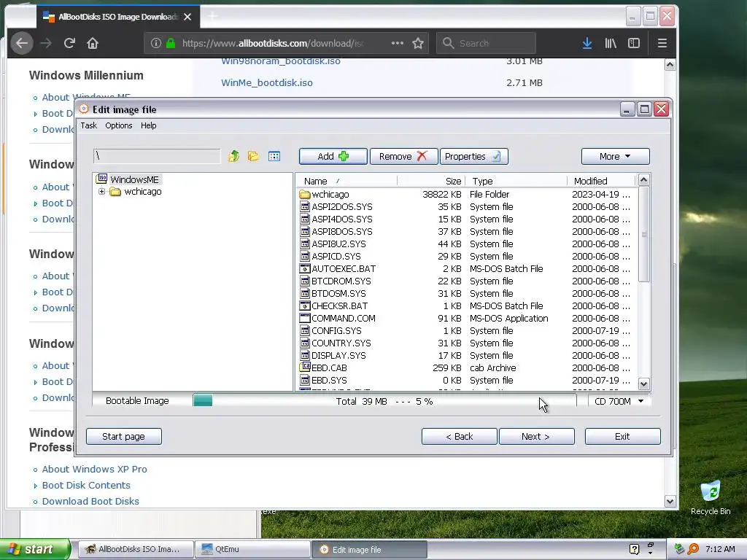Sort file list by Modified column
The image size is (747, 560).
click(601, 181)
